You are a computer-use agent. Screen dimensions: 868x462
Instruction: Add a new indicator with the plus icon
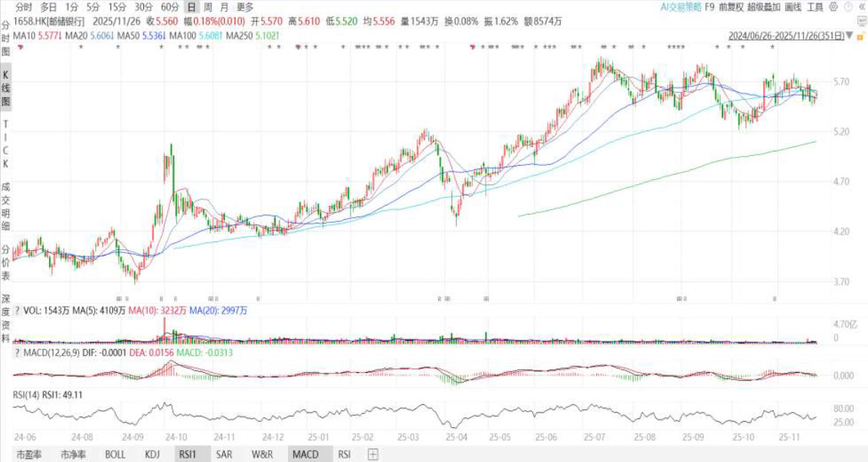coord(373,454)
